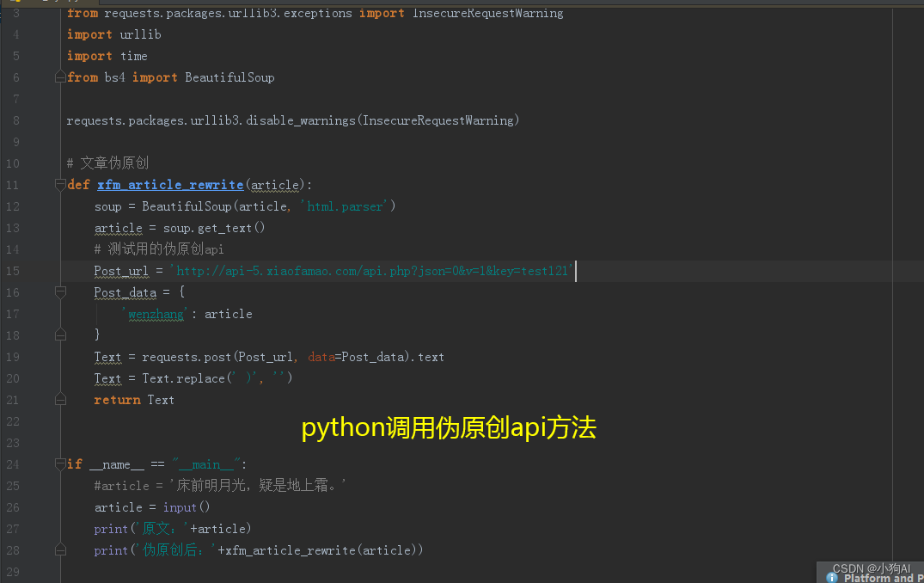The height and width of the screenshot is (583, 924).
Task: Collapse the import block fold marker at BeautifulSoup import
Action: (x=60, y=77)
